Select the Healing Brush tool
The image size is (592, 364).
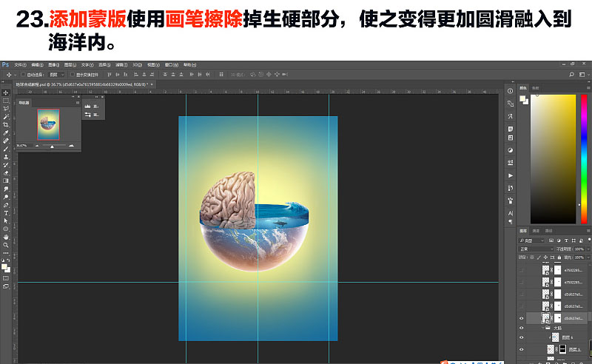(6, 141)
